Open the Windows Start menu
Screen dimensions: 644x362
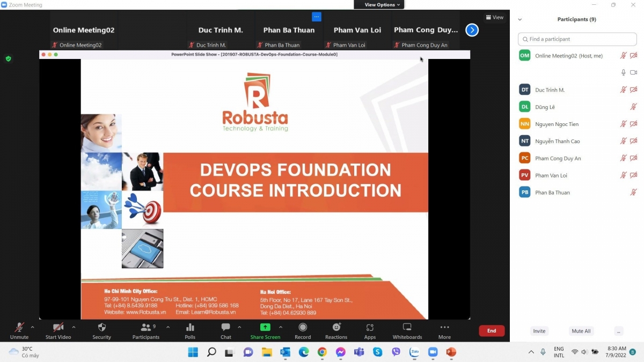[193, 352]
